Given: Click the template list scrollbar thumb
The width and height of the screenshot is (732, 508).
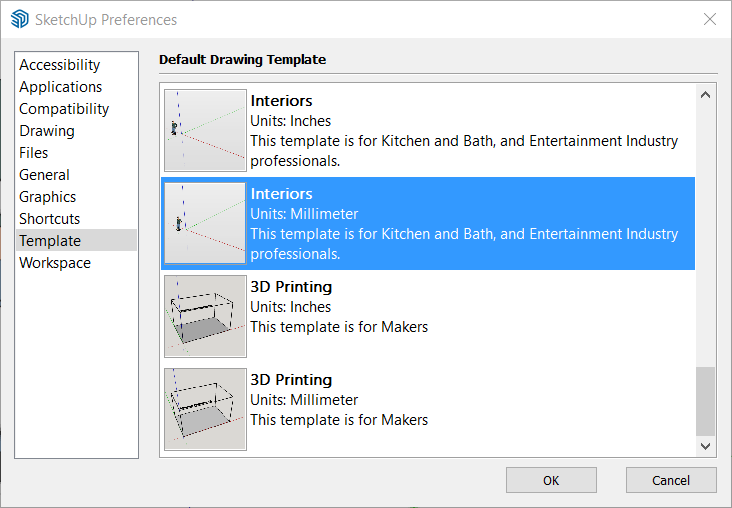Looking at the screenshot, I should [x=705, y=401].
